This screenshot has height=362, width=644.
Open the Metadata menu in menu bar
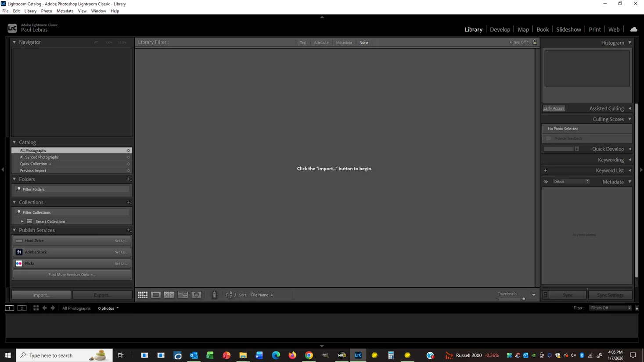pyautogui.click(x=65, y=11)
